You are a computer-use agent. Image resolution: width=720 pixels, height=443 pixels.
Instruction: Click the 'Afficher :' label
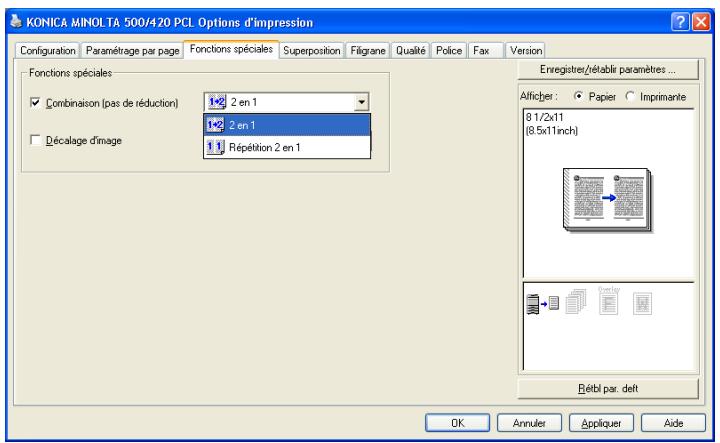(538, 96)
